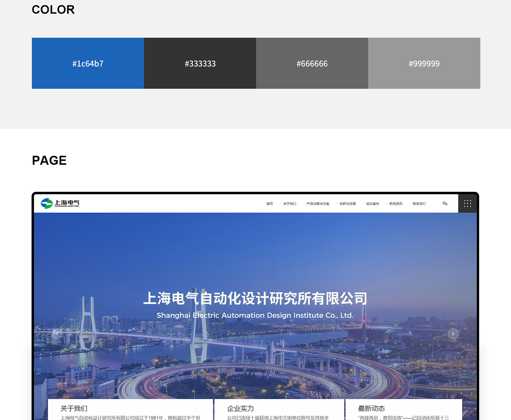
Task: Pick the dark #333333 swatch
Action: (200, 63)
